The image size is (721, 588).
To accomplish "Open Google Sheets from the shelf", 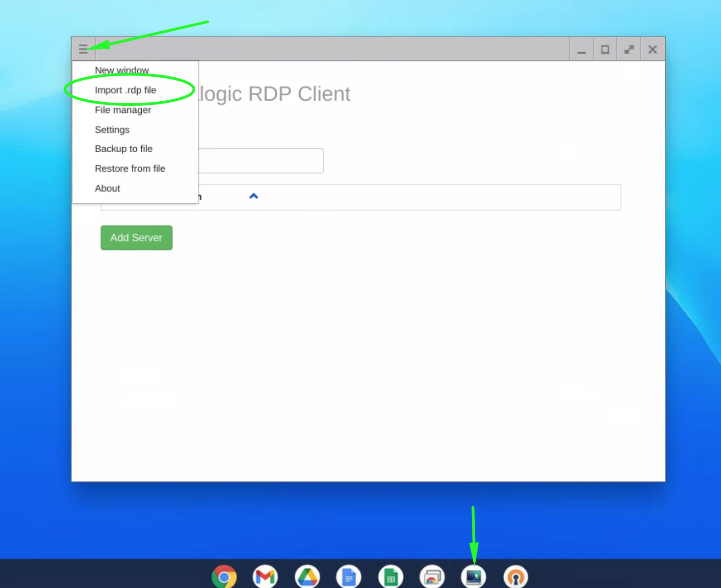I will click(391, 577).
